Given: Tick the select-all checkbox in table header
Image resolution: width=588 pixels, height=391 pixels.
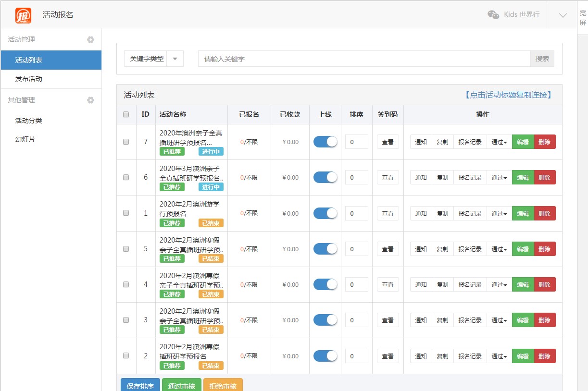Looking at the screenshot, I should (126, 114).
